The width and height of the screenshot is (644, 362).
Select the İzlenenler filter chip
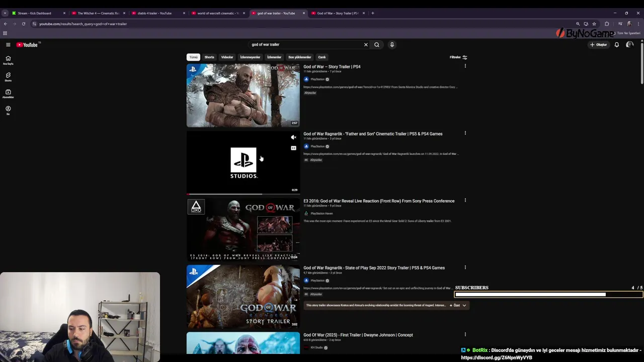274,57
